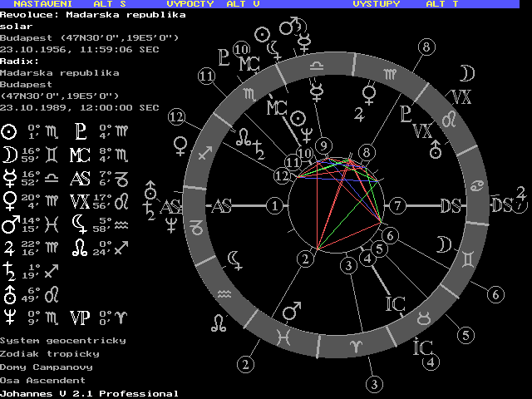This screenshot has width=532, height=399.
Task: Select the Neptune trident in the positions table
Action: pos(9,316)
